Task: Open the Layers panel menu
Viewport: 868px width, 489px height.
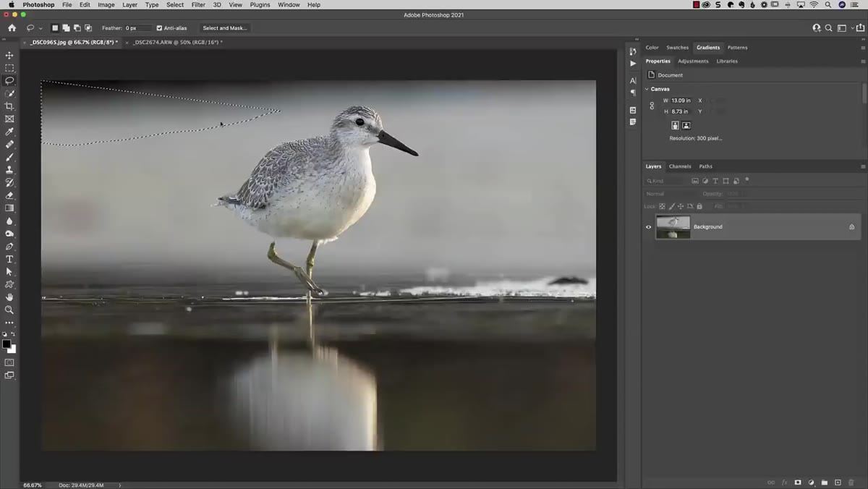Action: (x=863, y=166)
